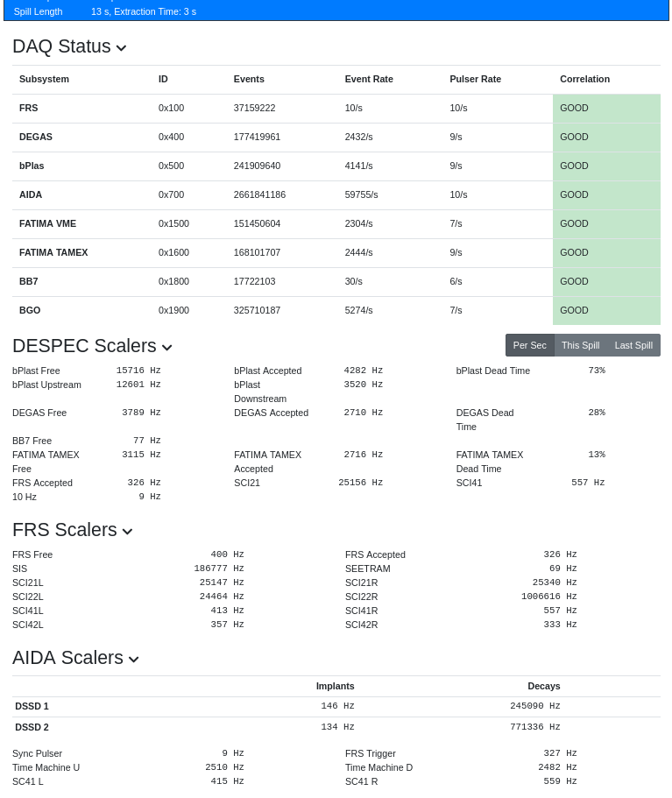The height and width of the screenshot is (798, 672).
Task: Collapse the FRS Scalers section
Action: coord(127,532)
